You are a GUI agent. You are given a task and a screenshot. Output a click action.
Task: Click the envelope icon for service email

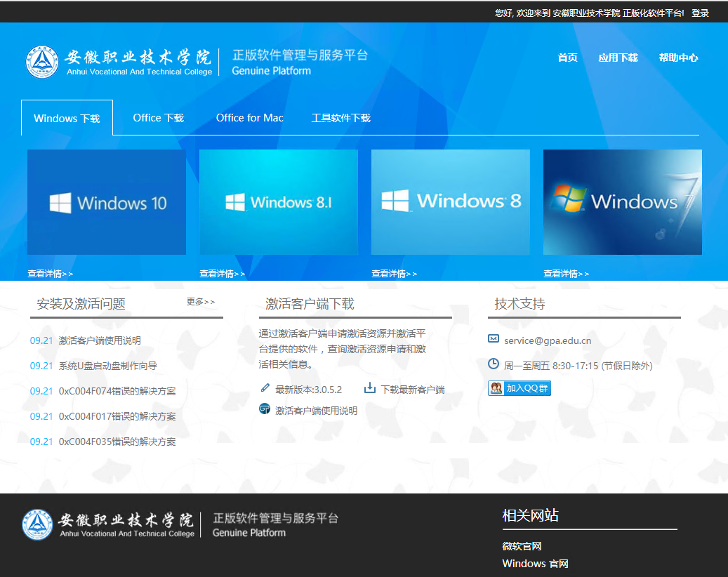(494, 339)
